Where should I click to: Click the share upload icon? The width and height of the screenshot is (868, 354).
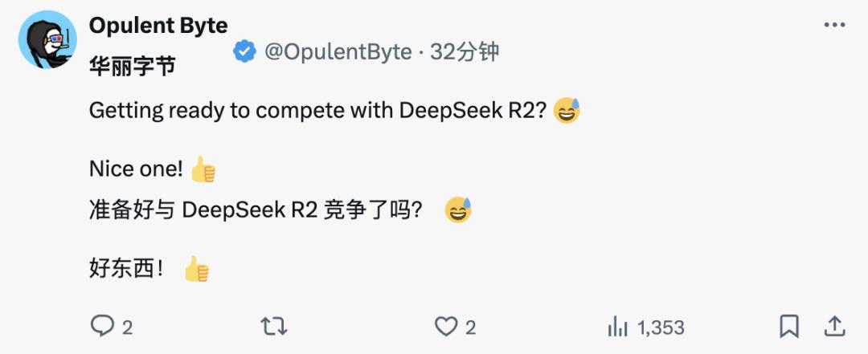pyautogui.click(x=834, y=326)
